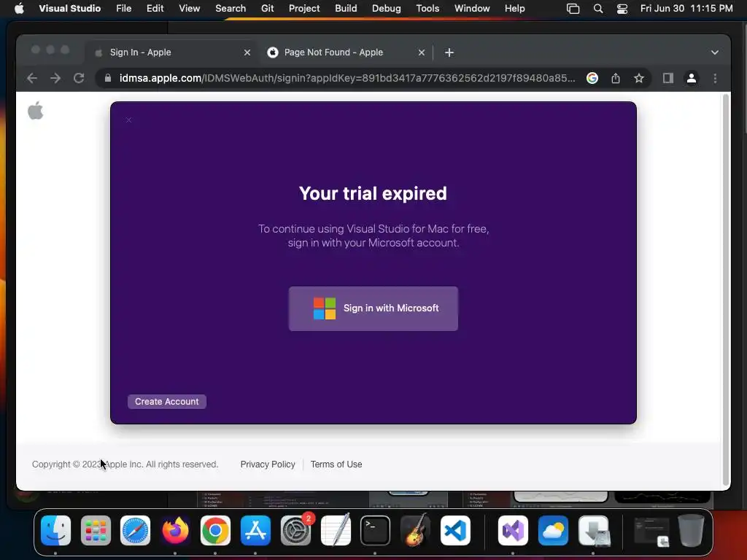This screenshot has height=560, width=747.
Task: Click the Stage Manager menu bar icon
Action: [x=573, y=9]
